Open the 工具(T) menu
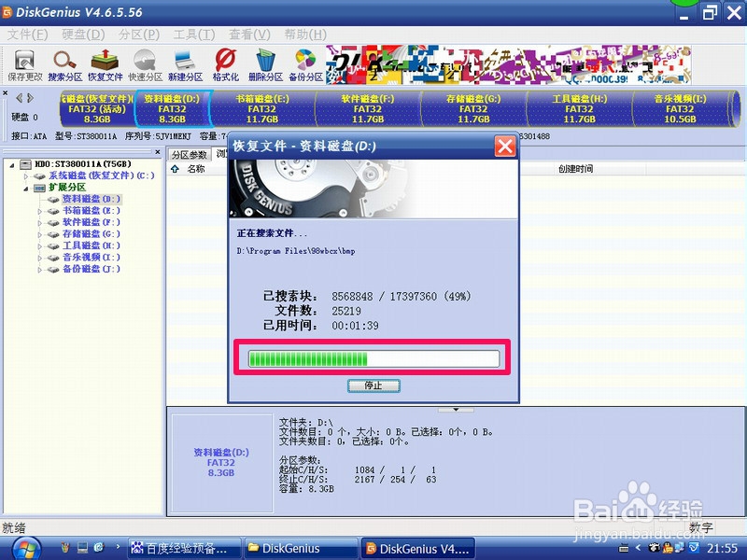Image resolution: width=747 pixels, height=560 pixels. (194, 35)
